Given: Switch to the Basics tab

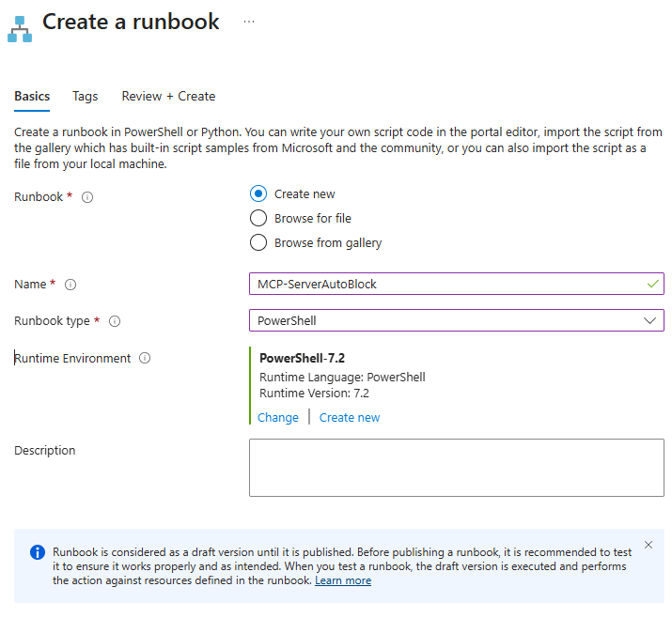Looking at the screenshot, I should click(32, 97).
